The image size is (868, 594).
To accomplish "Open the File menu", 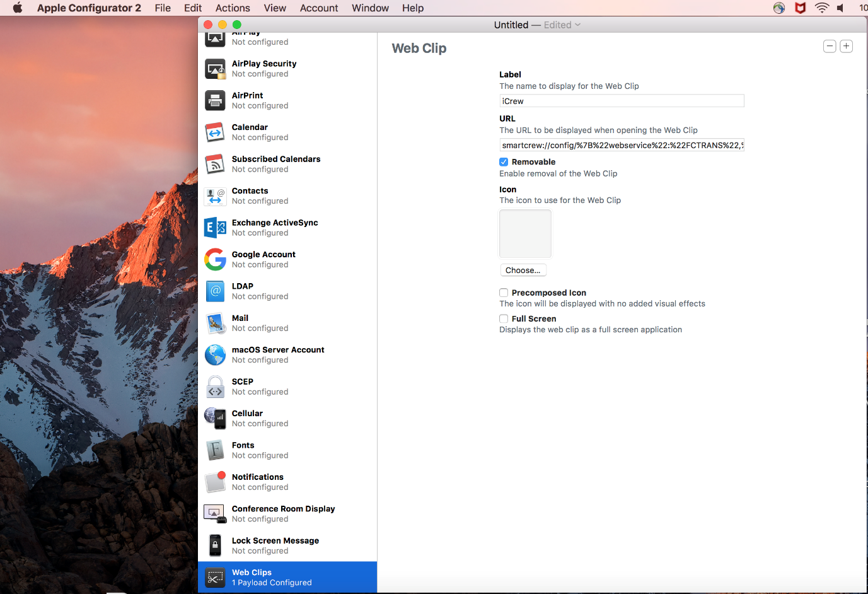I will 163,8.
